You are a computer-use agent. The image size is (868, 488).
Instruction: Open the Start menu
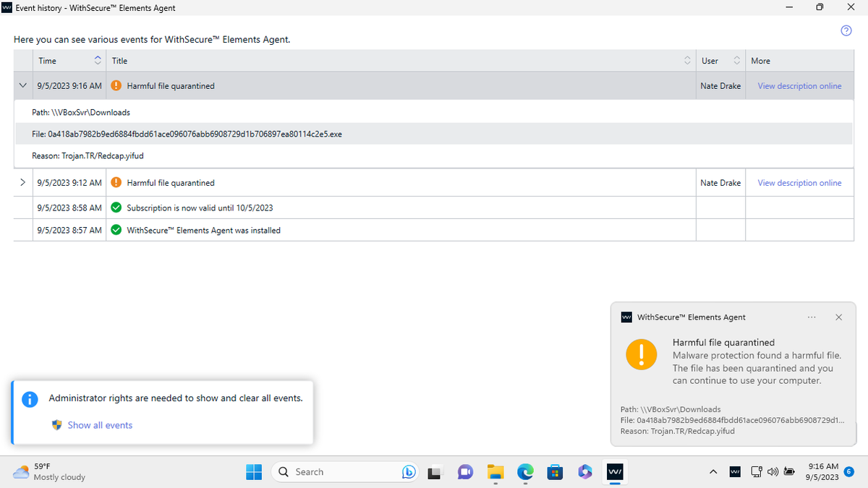click(254, 471)
